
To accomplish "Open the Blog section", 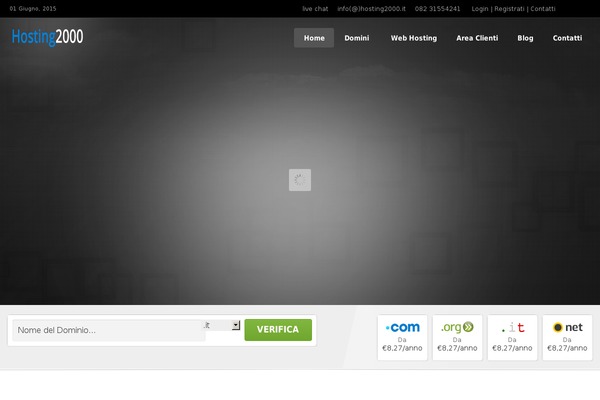I will click(525, 38).
